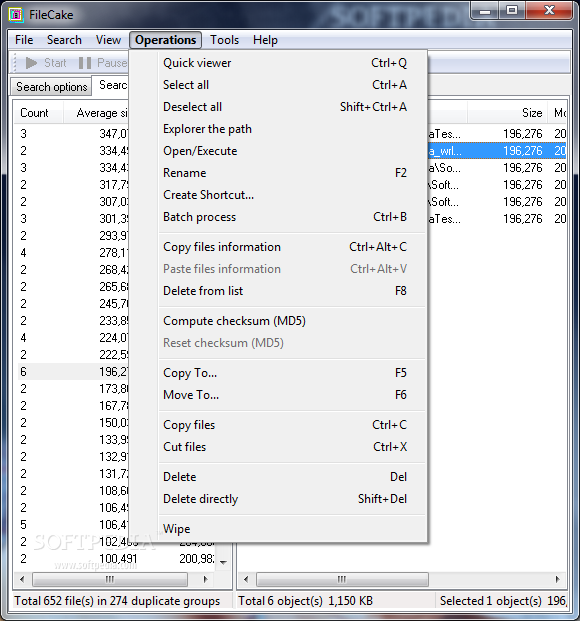Click the Start play icon in toolbar
Viewport: 580px width, 621px height.
pos(31,63)
